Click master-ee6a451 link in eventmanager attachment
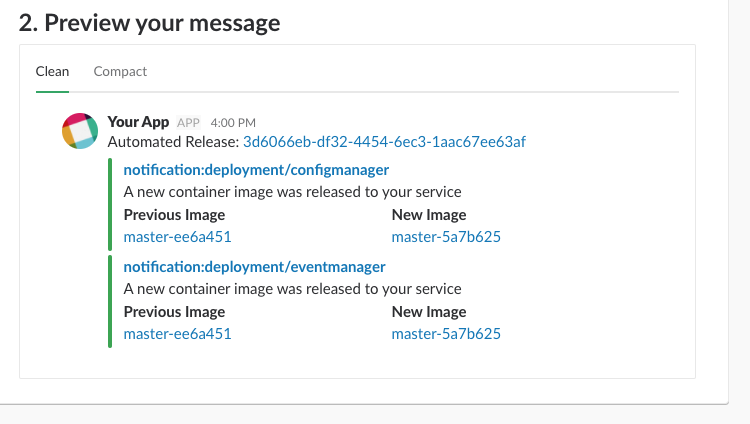This screenshot has height=424, width=750. point(177,334)
